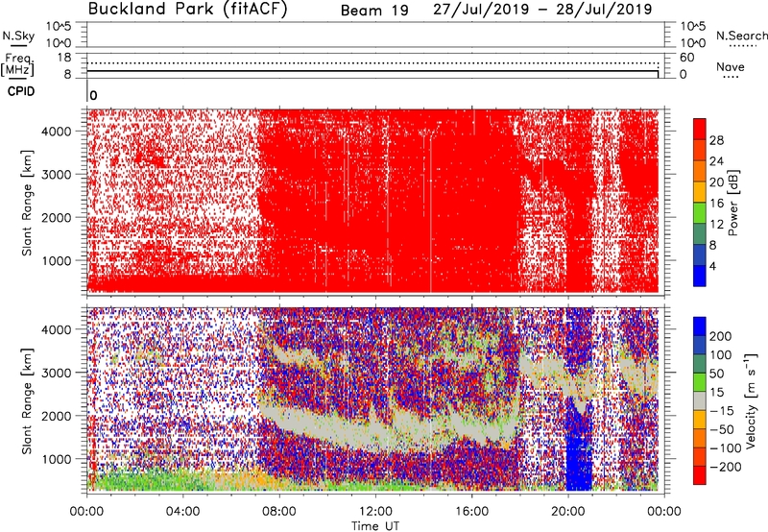Click the 'N.Sky' legend label

[x=18, y=36]
